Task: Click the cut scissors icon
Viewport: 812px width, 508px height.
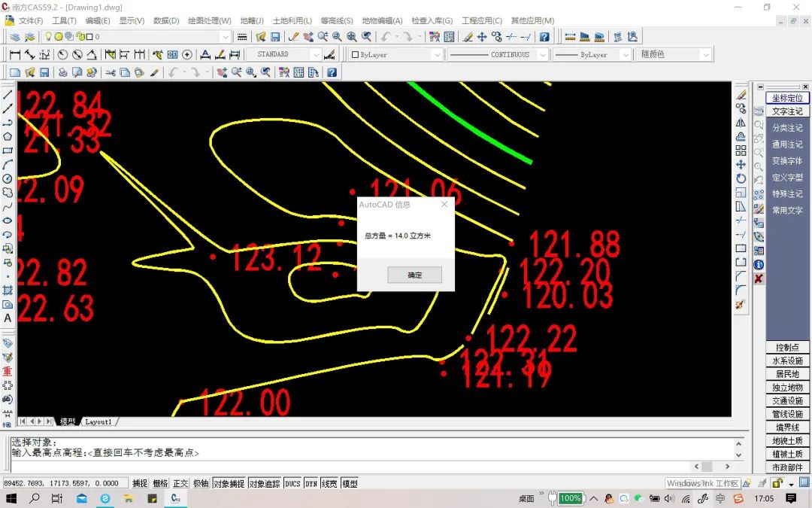Action: pos(110,72)
